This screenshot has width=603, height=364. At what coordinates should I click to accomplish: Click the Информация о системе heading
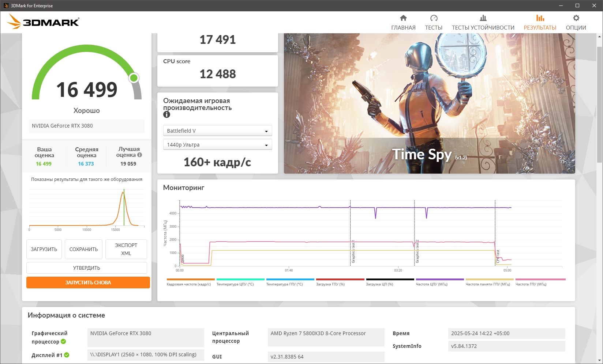click(x=66, y=315)
